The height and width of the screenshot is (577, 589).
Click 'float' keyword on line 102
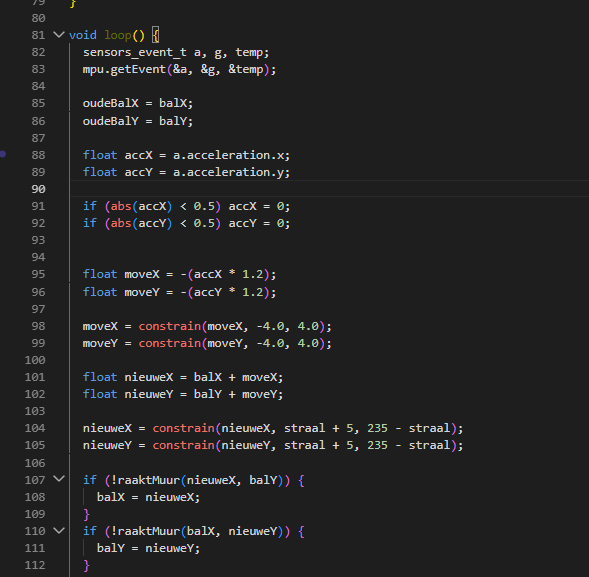coord(100,394)
